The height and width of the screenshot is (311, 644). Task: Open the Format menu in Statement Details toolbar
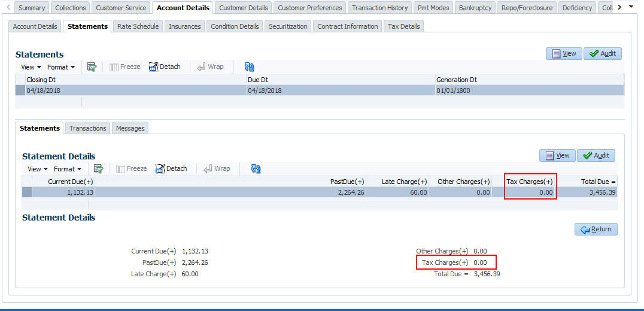[68, 168]
